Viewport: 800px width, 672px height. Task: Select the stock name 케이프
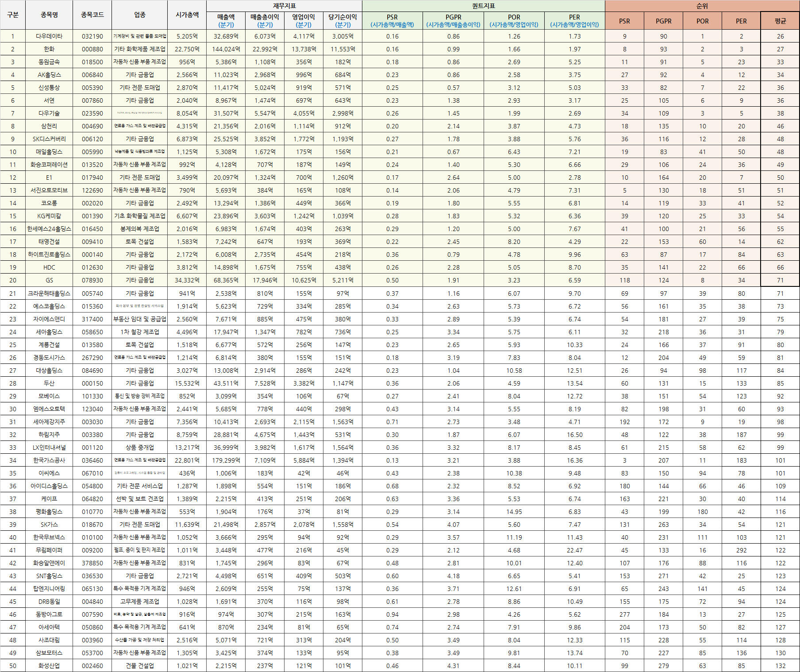pos(49,499)
